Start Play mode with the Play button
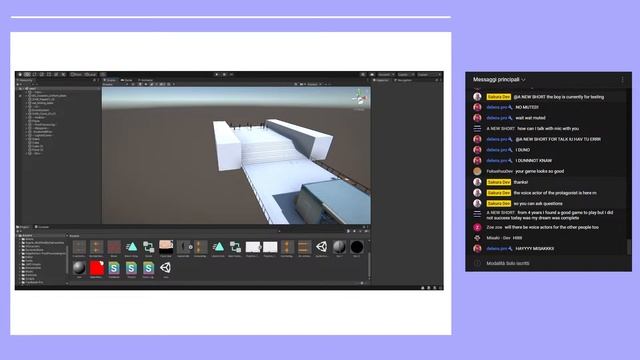Image resolution: width=640 pixels, height=360 pixels. click(x=217, y=75)
